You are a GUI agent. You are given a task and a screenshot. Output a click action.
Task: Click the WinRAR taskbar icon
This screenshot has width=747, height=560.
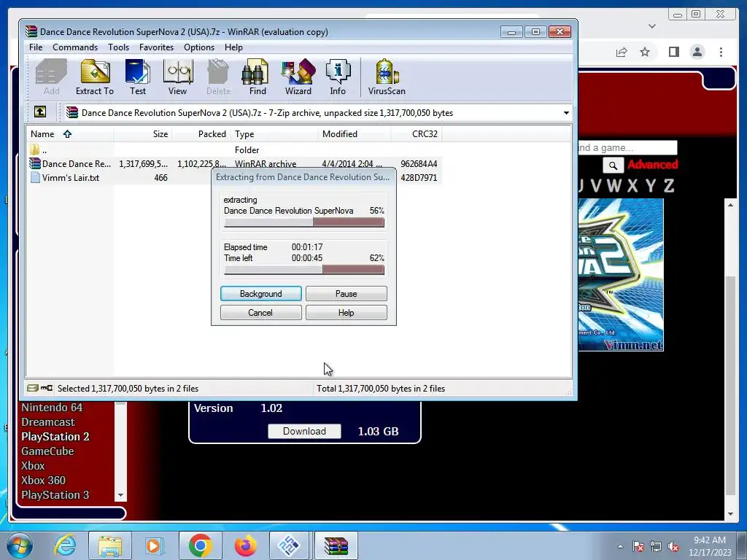[336, 545]
